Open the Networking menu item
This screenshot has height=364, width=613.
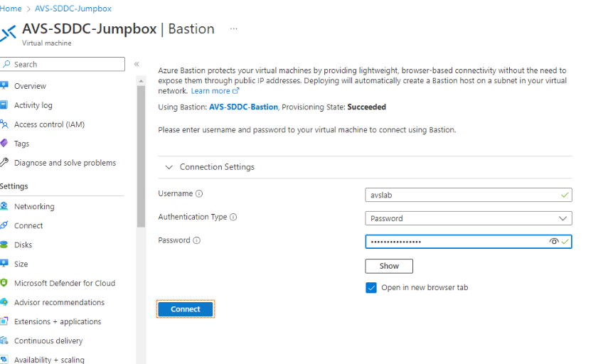click(x=34, y=206)
